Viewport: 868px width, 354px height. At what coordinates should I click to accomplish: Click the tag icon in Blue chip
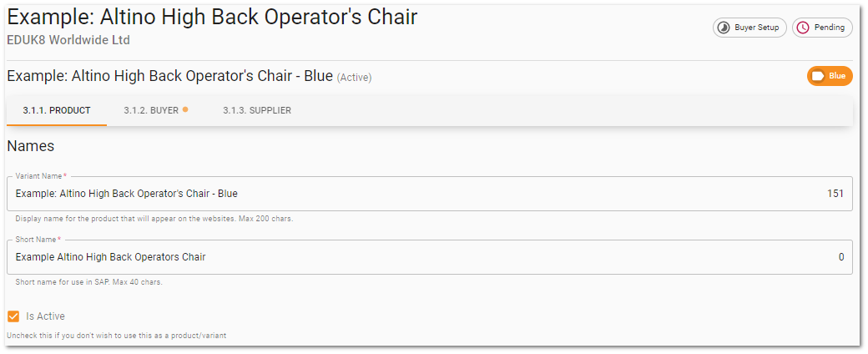point(818,76)
